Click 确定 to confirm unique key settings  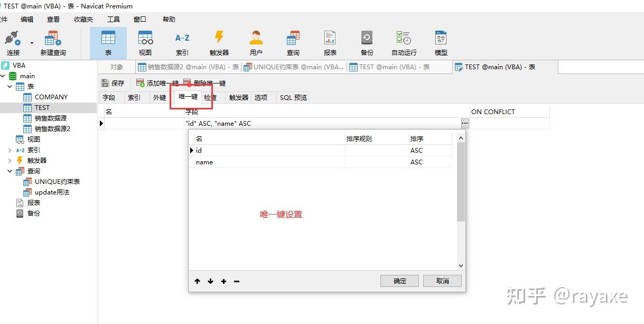[399, 281]
